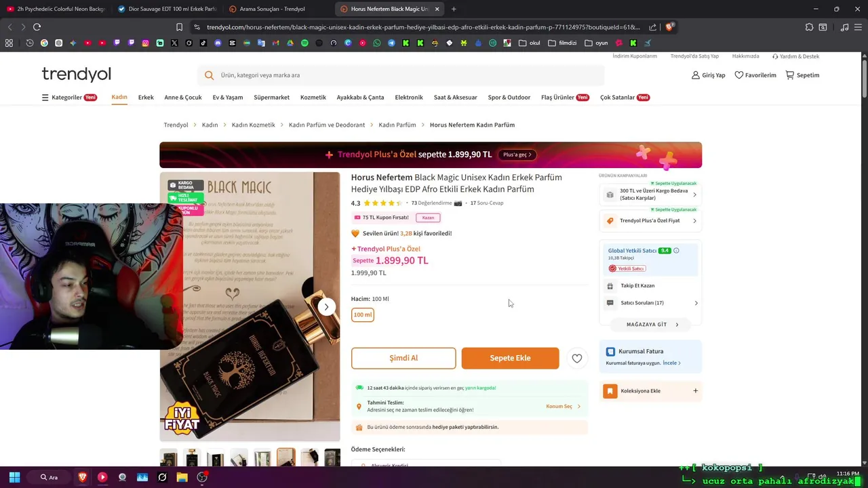Click the search magnifier icon in Trendyol search

[x=209, y=75]
